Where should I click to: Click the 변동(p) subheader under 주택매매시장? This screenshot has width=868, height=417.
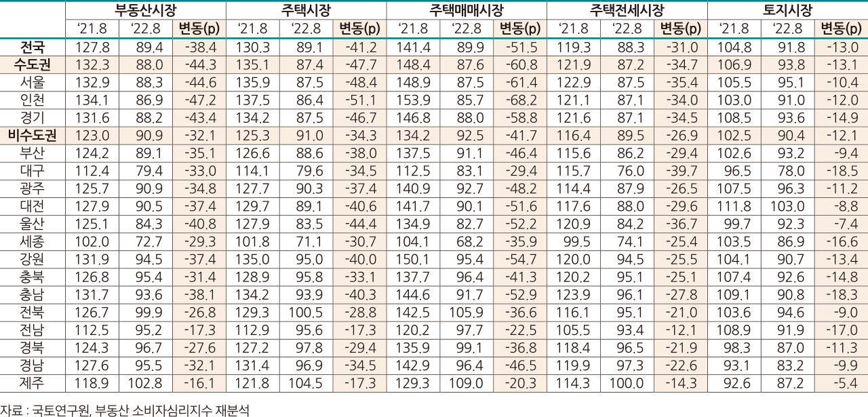click(520, 28)
